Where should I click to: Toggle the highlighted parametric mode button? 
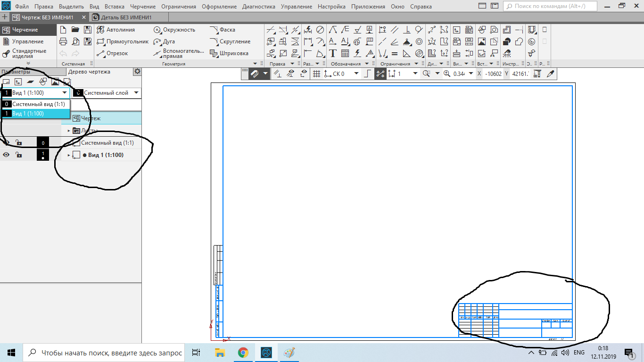click(381, 74)
